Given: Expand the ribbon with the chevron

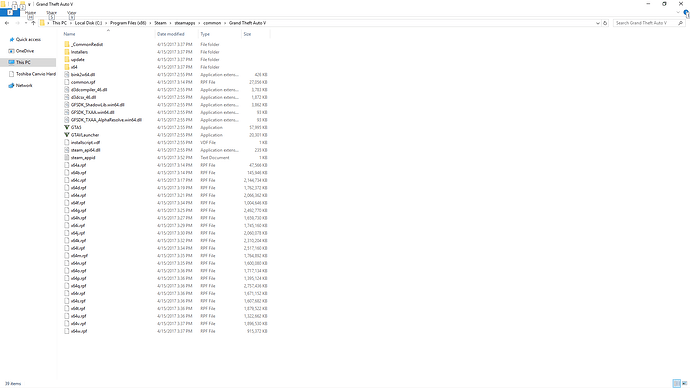Looking at the screenshot, I should [x=678, y=12].
